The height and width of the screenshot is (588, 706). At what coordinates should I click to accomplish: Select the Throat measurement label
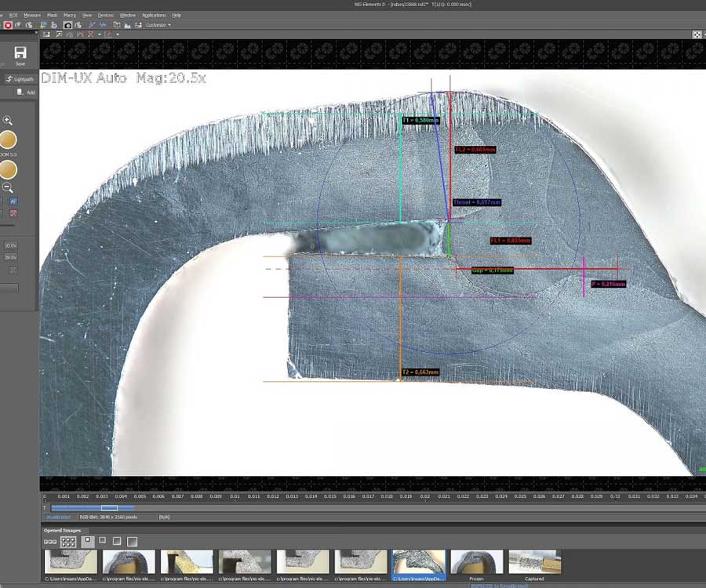pos(477,202)
